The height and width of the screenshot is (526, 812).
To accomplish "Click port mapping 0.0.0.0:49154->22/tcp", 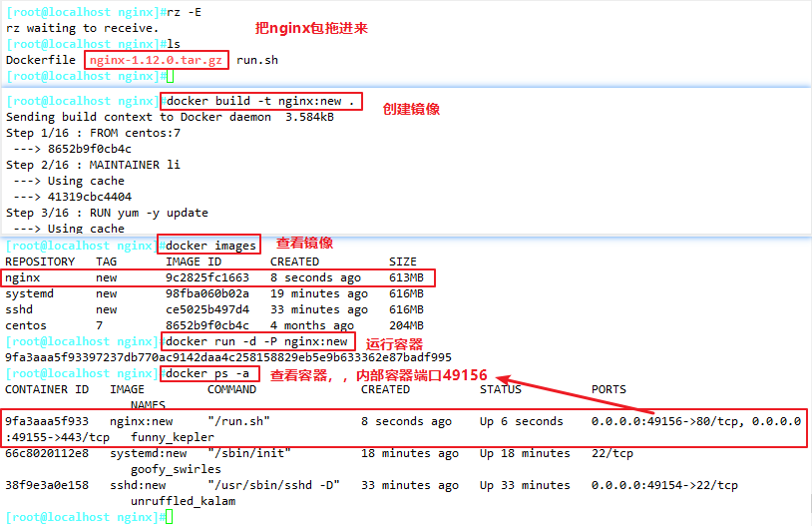I will (665, 486).
